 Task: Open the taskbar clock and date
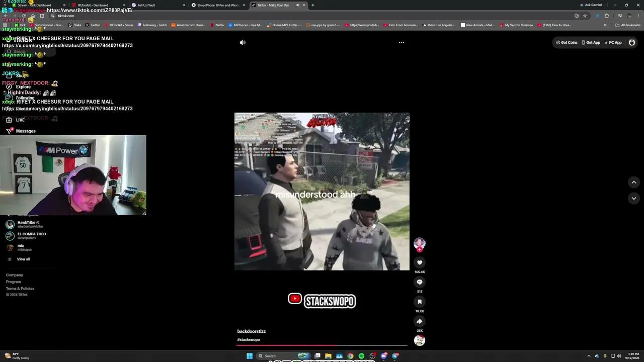(x=633, y=356)
